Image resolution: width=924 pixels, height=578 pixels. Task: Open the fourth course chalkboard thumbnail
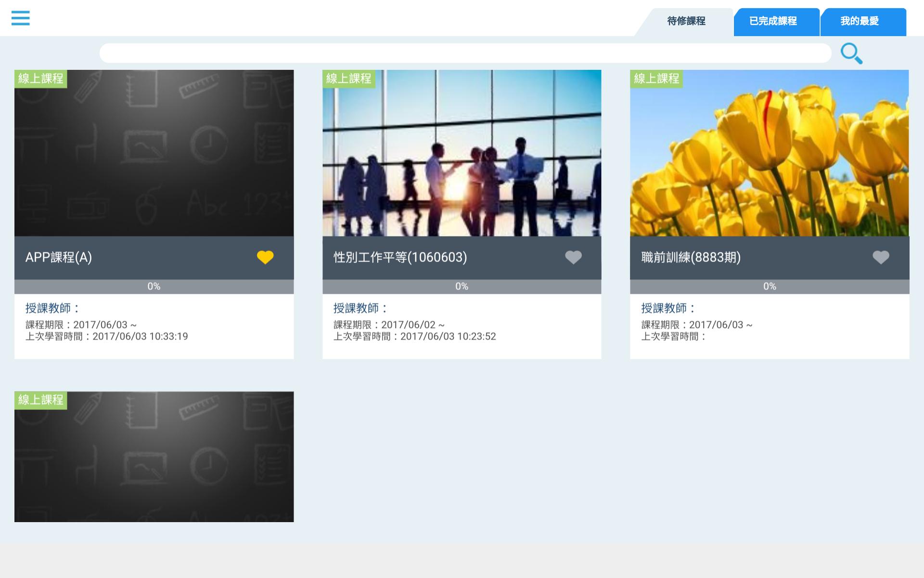pos(154,457)
